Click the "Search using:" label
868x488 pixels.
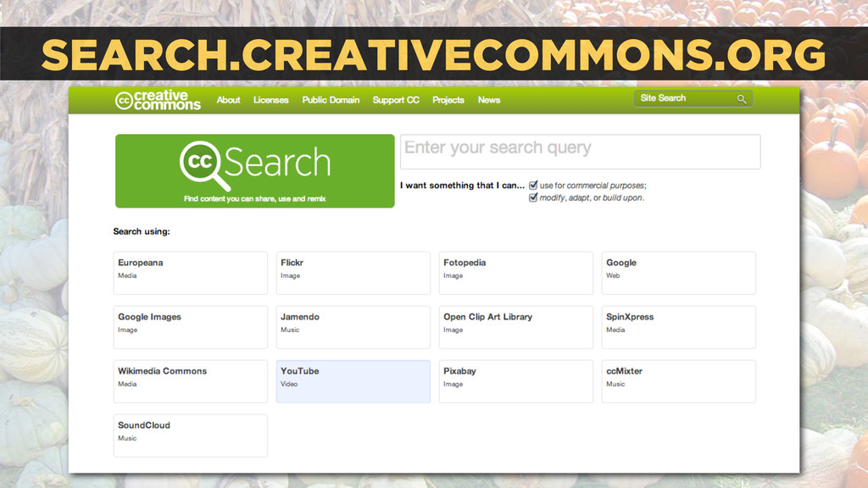tap(142, 231)
